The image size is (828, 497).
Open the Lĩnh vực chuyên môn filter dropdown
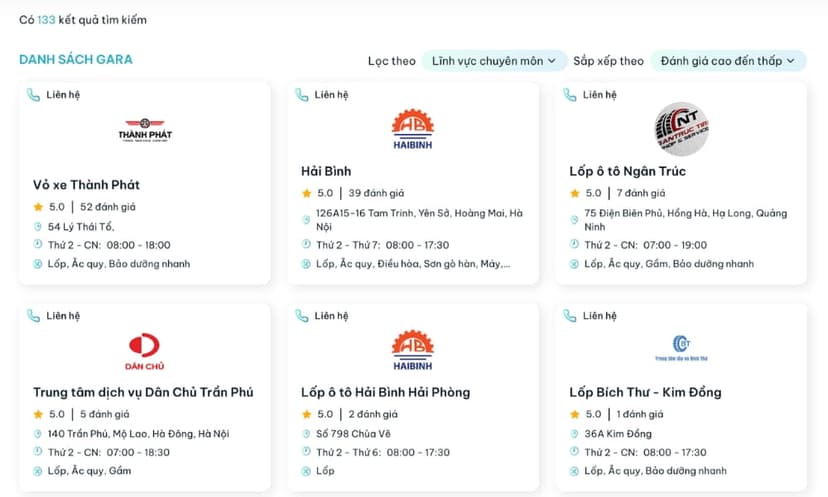coord(494,61)
